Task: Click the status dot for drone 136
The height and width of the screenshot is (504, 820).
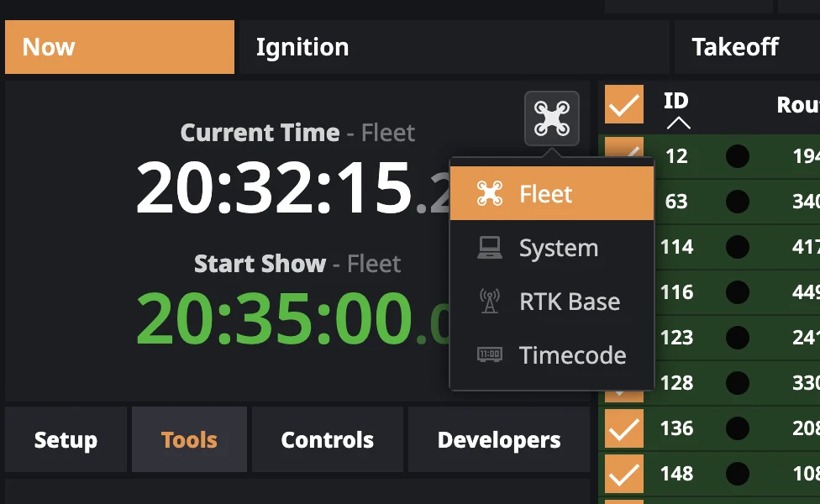Action: tap(738, 428)
